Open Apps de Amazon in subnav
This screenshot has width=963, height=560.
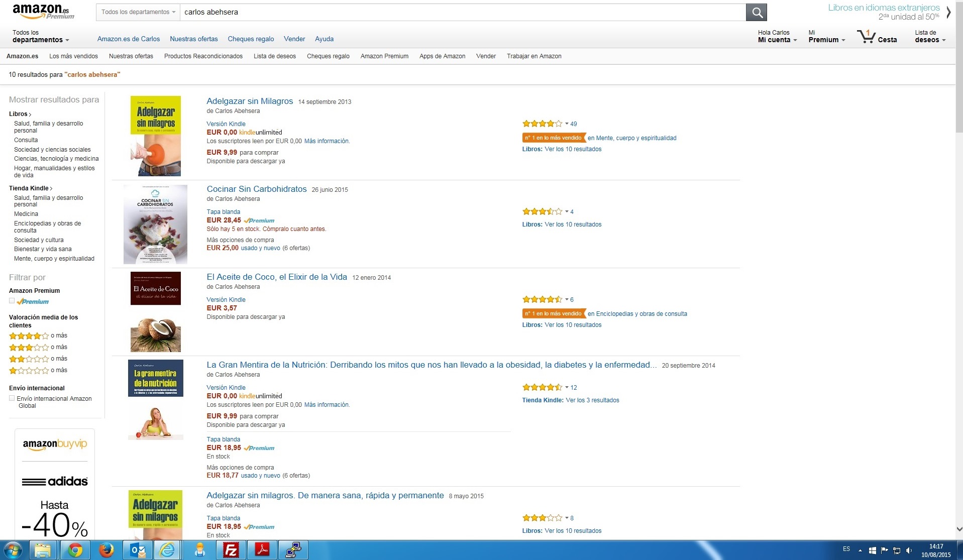(x=442, y=56)
